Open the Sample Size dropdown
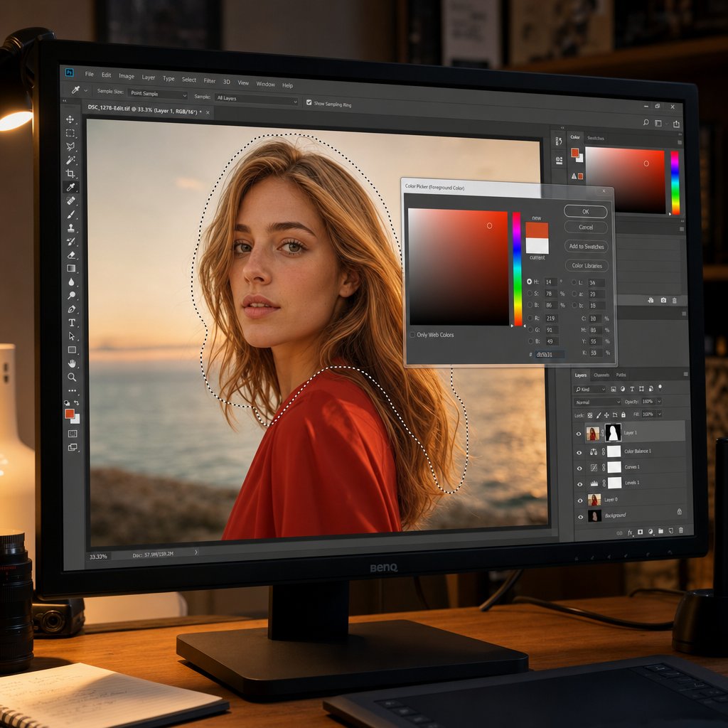Viewport: 728px width, 728px height. pyautogui.click(x=157, y=95)
